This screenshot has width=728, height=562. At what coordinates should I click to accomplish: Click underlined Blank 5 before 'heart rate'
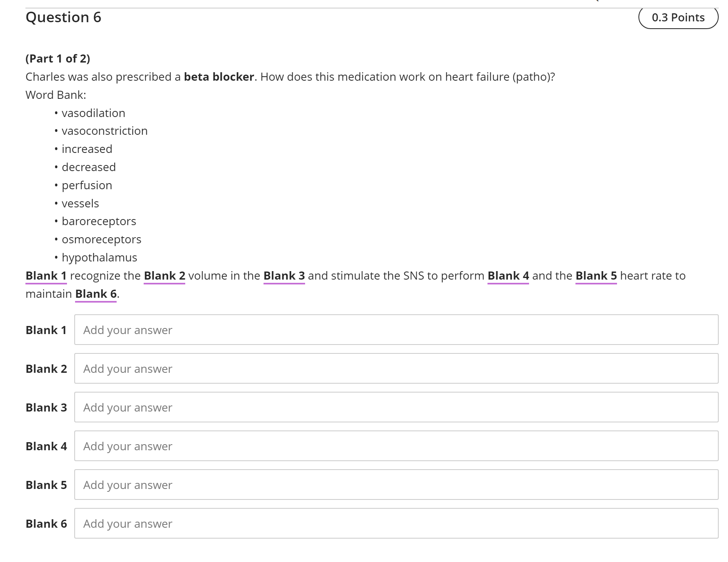[x=596, y=276]
